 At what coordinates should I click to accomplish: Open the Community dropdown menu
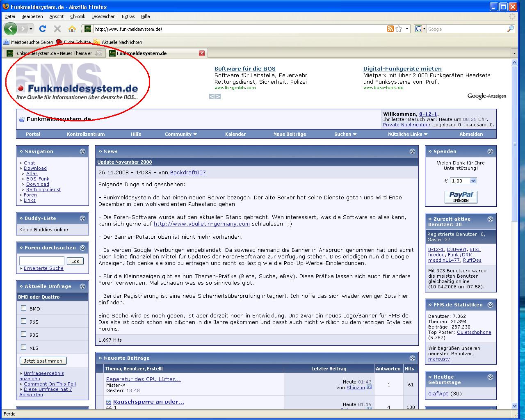[181, 134]
